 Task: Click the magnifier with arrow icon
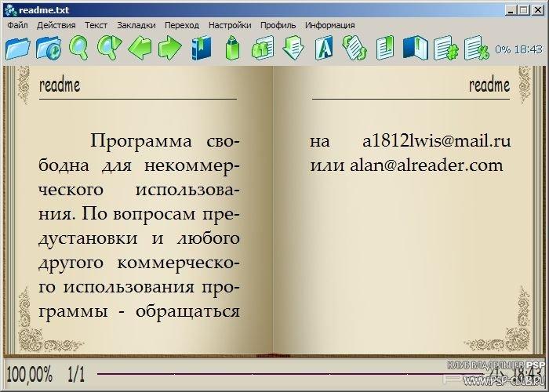[x=108, y=49]
